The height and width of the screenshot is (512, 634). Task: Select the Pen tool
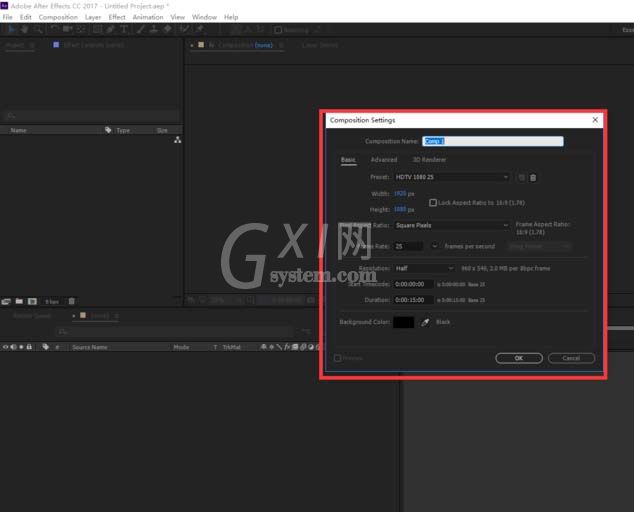pos(110,29)
